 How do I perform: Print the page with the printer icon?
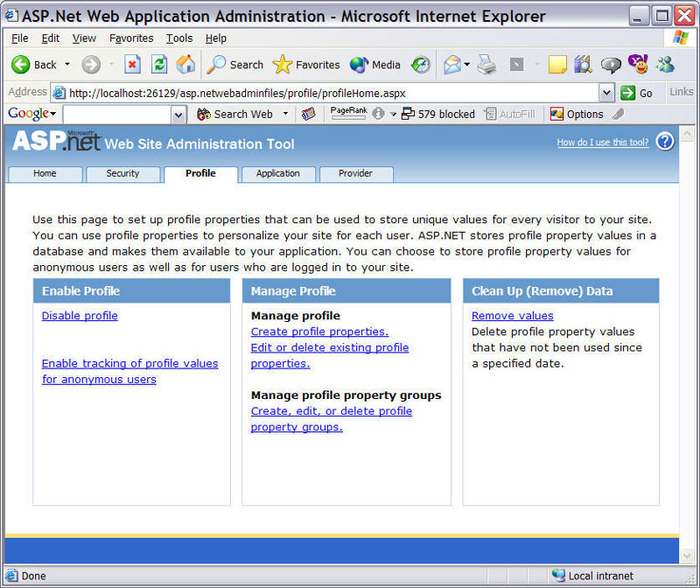click(486, 65)
